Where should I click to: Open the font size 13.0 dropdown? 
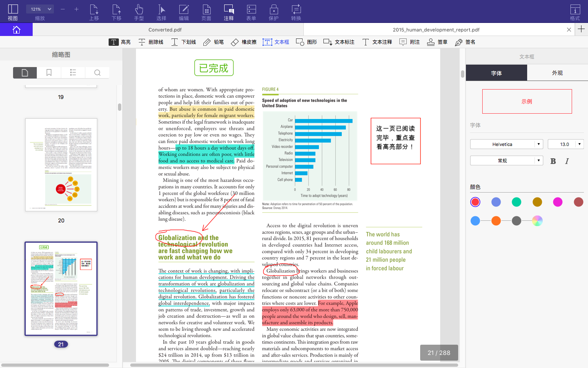(566, 144)
